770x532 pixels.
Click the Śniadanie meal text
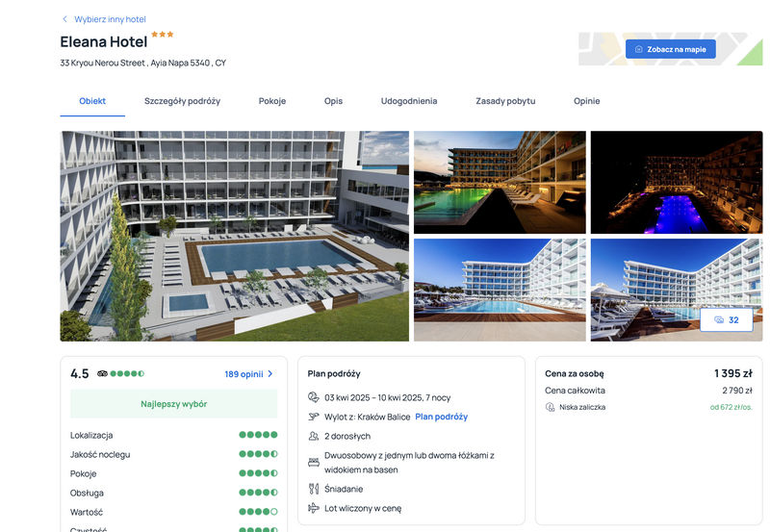pyautogui.click(x=344, y=489)
